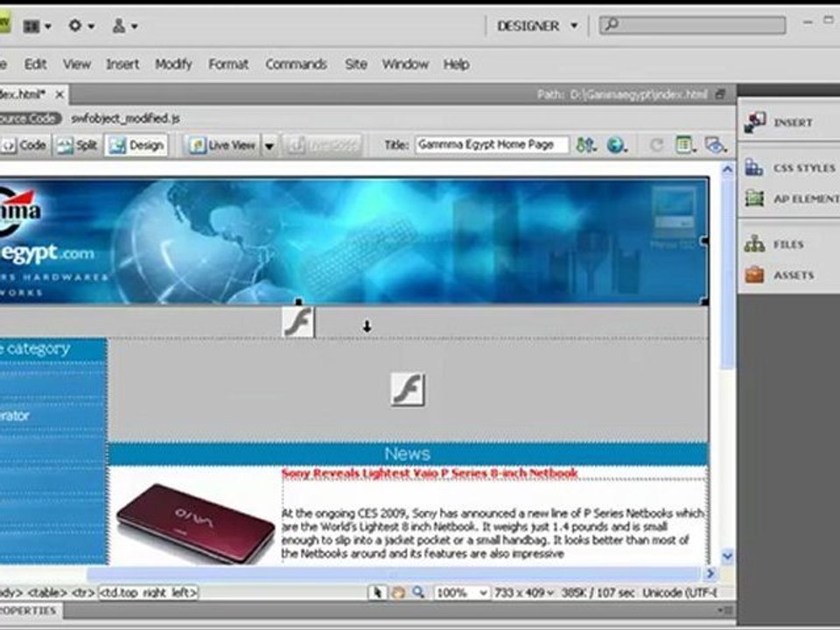Click in the Title input field
This screenshot has height=630, width=840.
(491, 144)
